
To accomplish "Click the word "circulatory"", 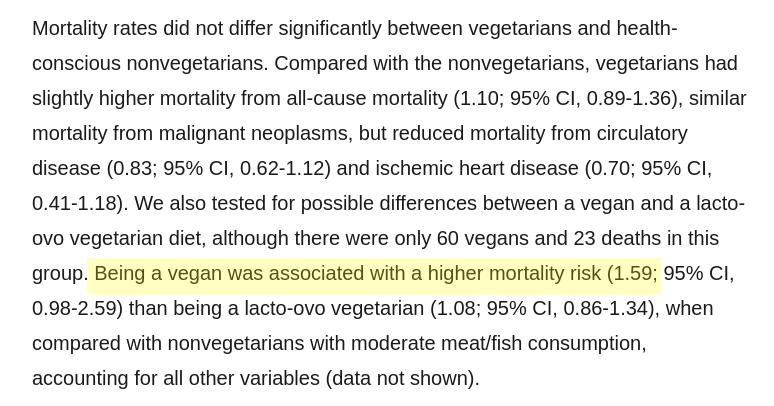I will [x=636, y=134].
